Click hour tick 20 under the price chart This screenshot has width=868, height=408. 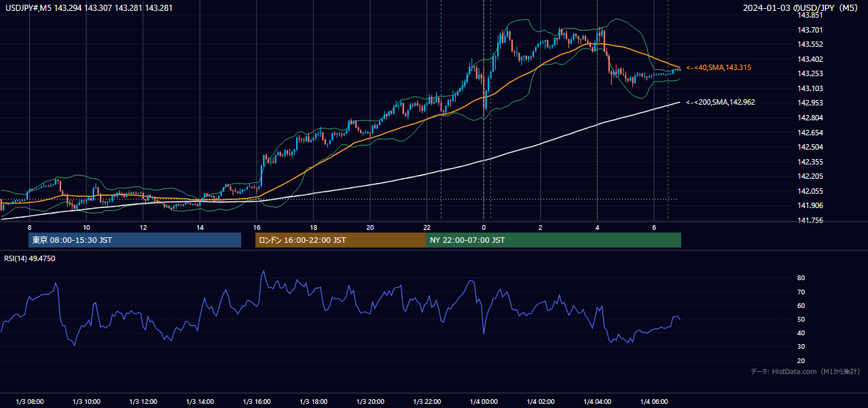click(370, 227)
